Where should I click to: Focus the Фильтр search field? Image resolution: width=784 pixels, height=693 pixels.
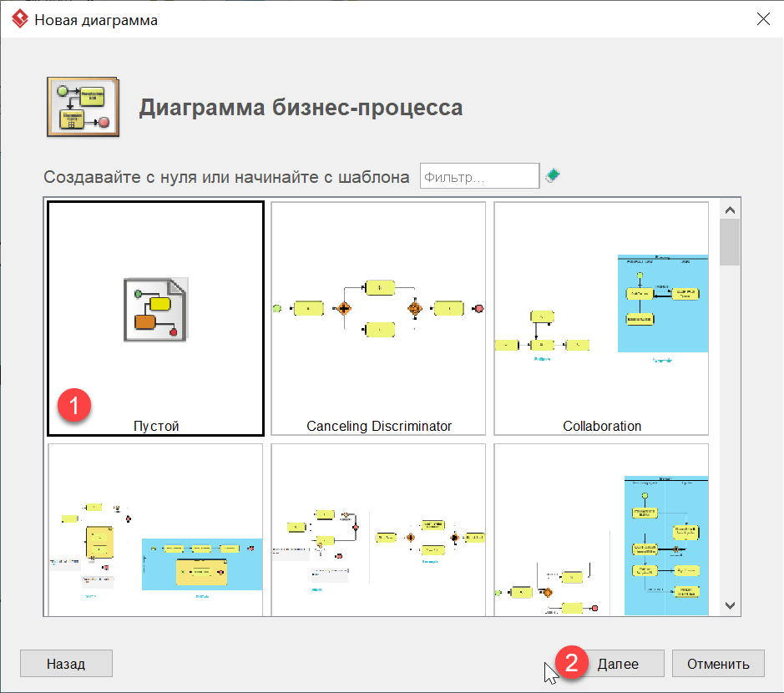click(x=479, y=177)
